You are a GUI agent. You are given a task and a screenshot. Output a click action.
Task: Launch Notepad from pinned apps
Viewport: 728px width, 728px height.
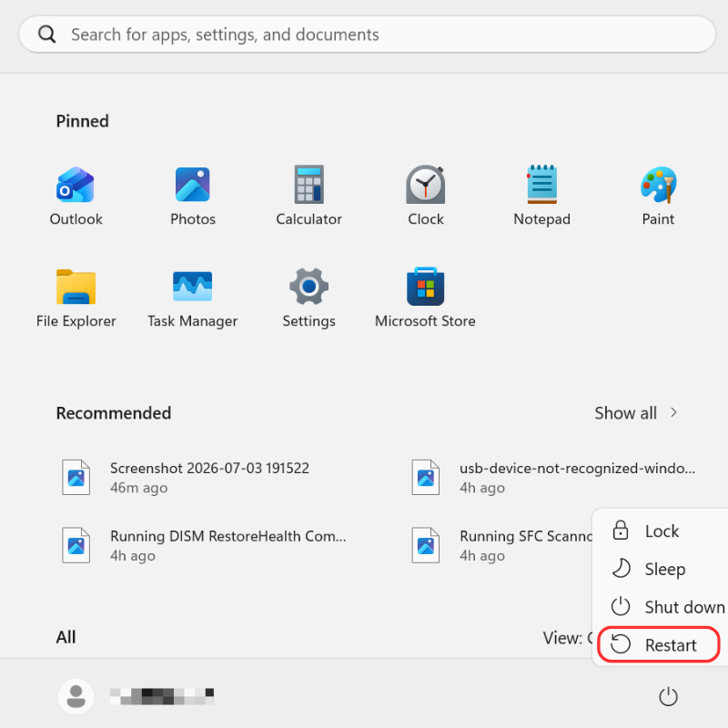[541, 196]
